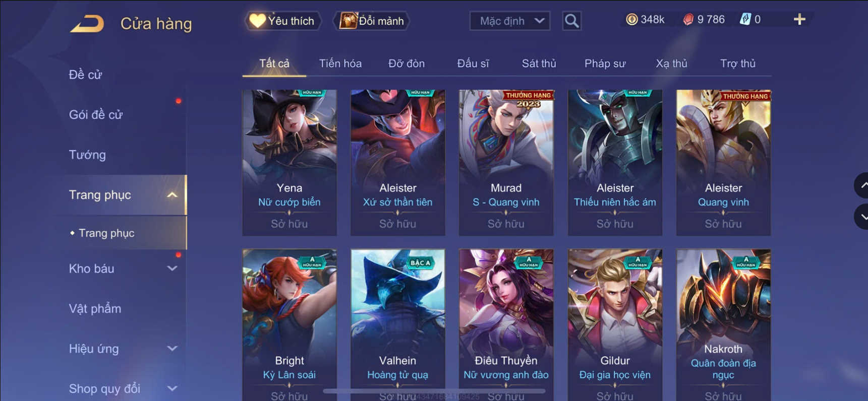Click the scroll up arrow on right edge
Screen dimensions: 868x401
point(862,185)
